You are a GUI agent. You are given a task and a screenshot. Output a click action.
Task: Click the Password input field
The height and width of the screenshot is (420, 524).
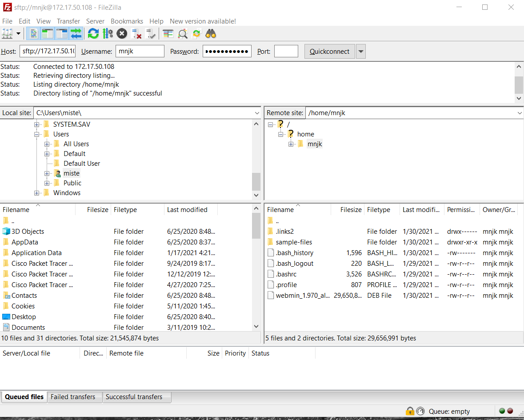pyautogui.click(x=227, y=51)
